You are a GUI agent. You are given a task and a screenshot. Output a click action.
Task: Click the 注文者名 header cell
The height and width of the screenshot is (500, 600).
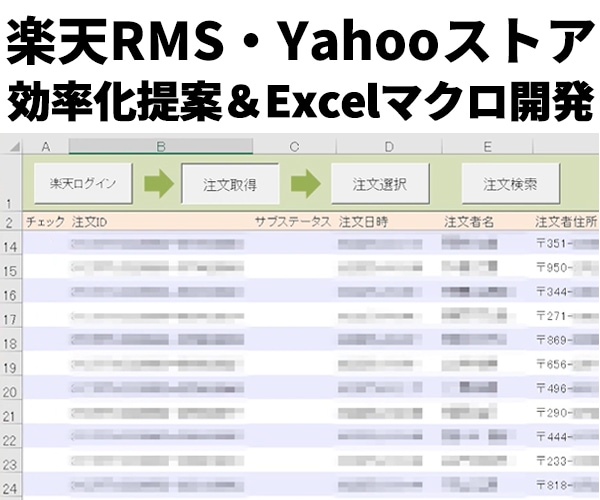pos(487,222)
